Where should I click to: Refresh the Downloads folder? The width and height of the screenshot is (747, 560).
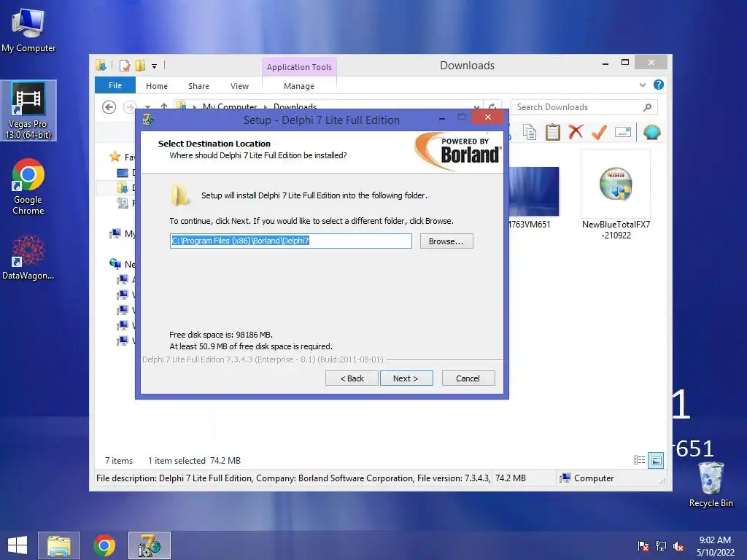[x=492, y=107]
